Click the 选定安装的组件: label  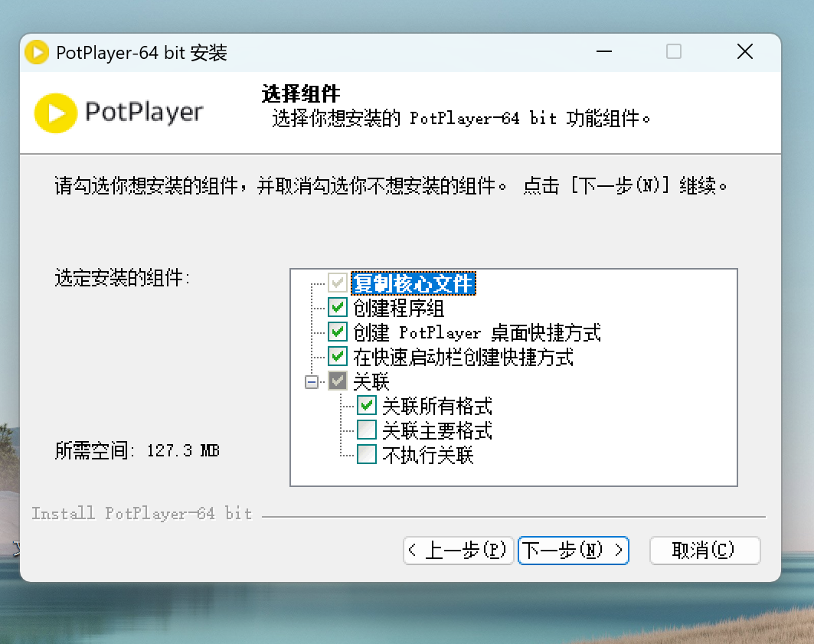tap(122, 278)
